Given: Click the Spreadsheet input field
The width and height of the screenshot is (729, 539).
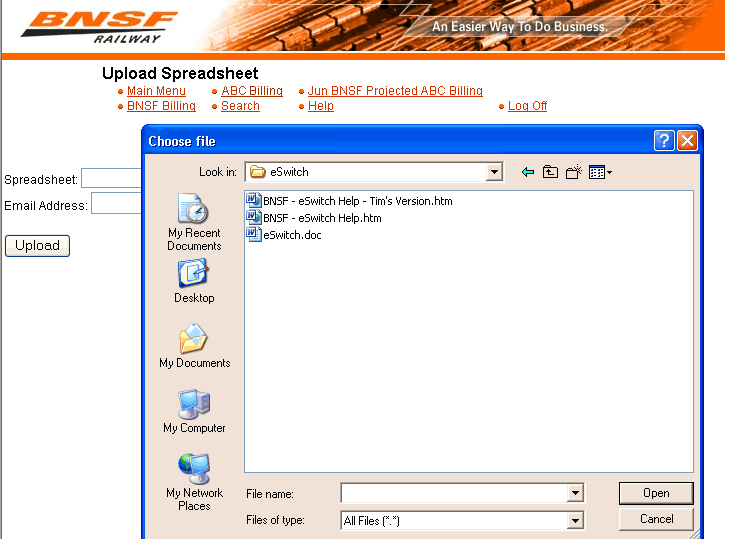Looking at the screenshot, I should [x=111, y=178].
